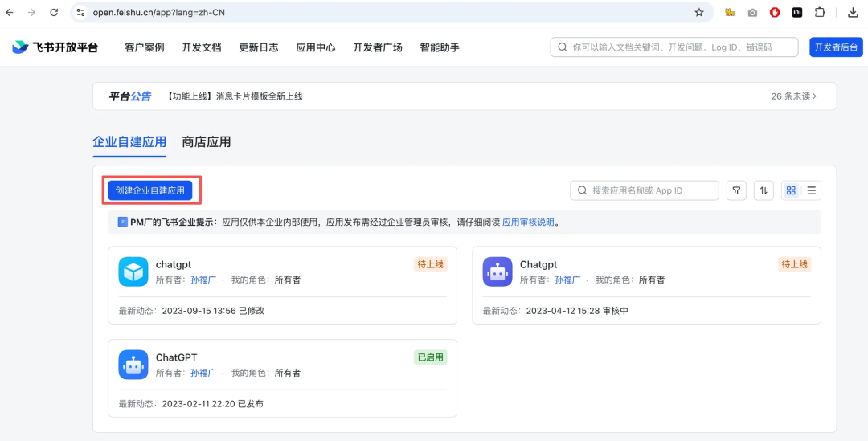
Task: Open the 应用审核说明 link
Action: click(x=528, y=223)
